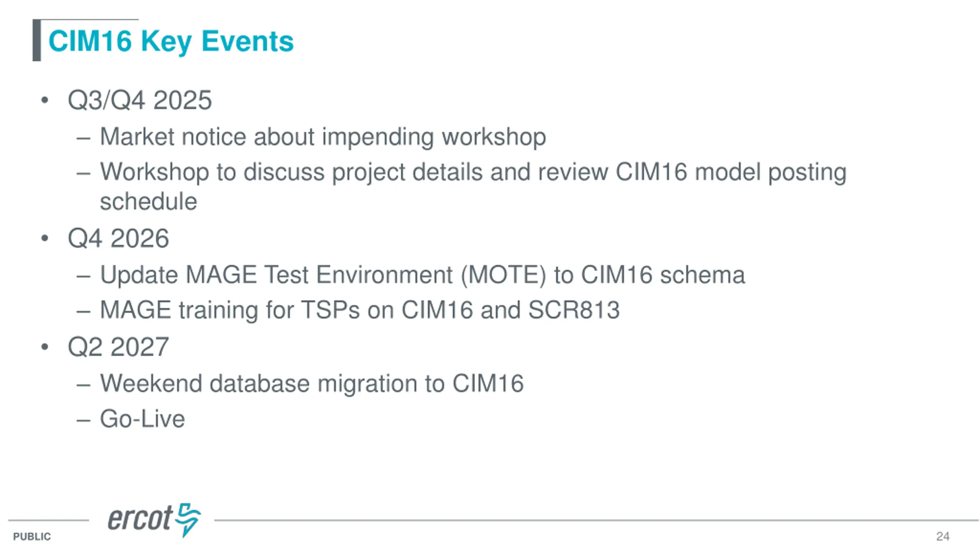Click the Q3/Q4 2025 bullet heading
Image resolution: width=980 pixels, height=551 pixels.
pos(140,100)
